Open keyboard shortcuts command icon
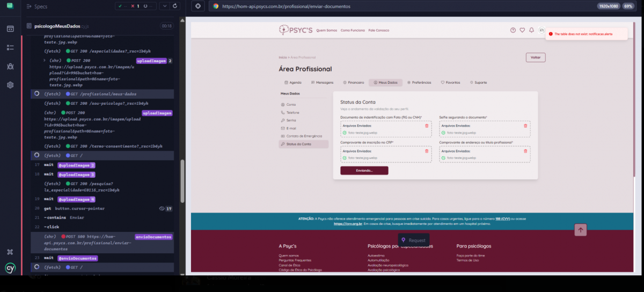Screen dimensions: 644x292 pyautogui.click(x=10, y=252)
